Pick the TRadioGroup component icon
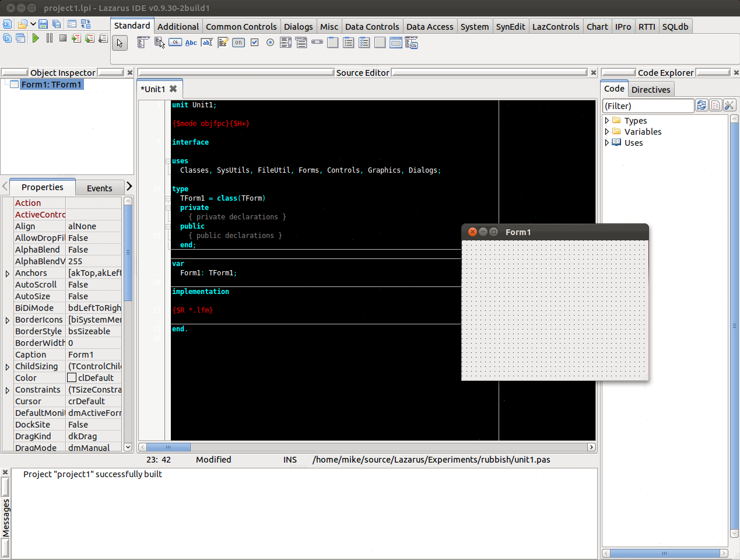740x560 pixels. pyautogui.click(x=349, y=43)
